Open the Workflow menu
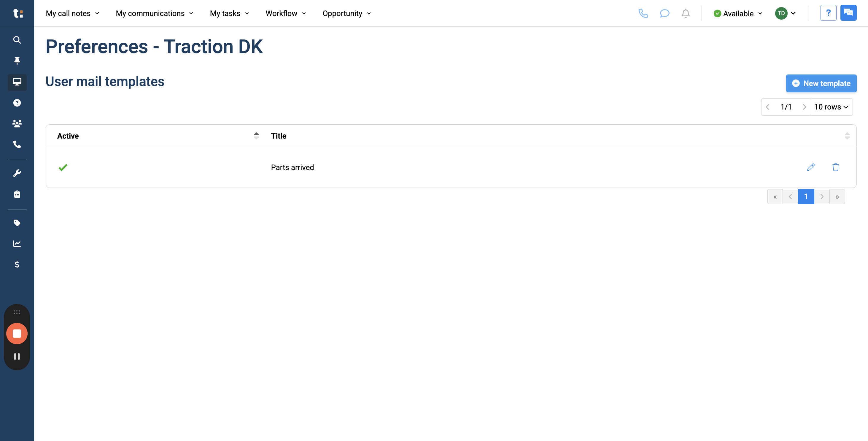Screen dimensions: 868x441 285,13
